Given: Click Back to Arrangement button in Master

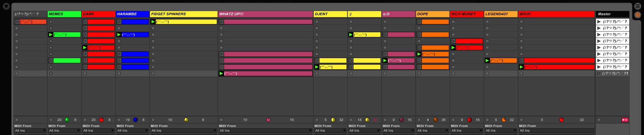Looking at the screenshot, I should click(x=625, y=120).
